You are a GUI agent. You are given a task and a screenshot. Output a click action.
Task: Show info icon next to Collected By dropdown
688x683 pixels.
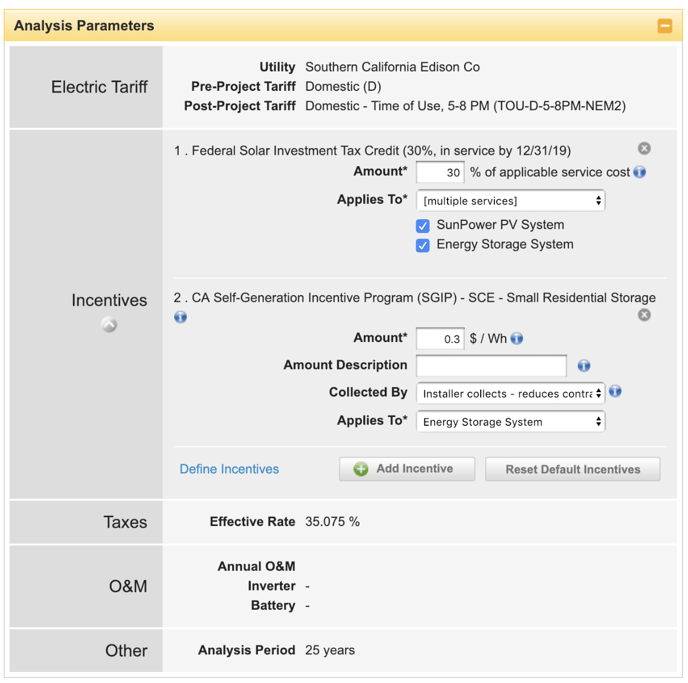[616, 392]
